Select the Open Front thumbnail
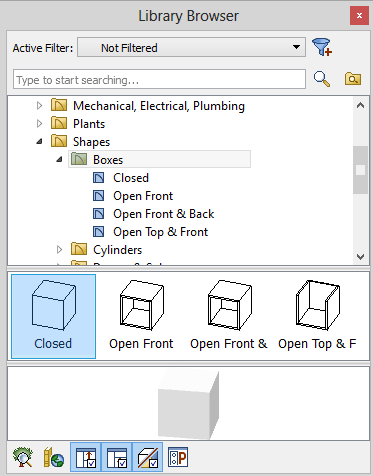This screenshot has height=476, width=373. point(141,316)
